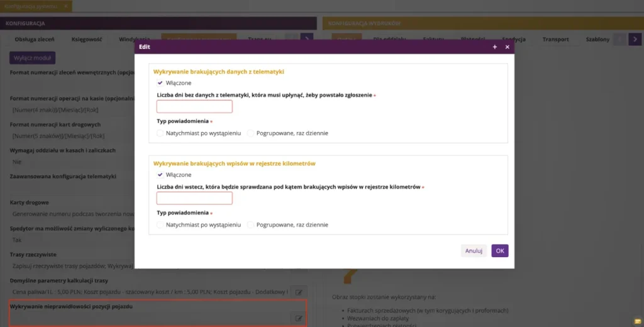Viewport: 644px width, 327px height.
Task: Click the Zaawansowana konfiguracja telematyki label
Action: pos(63,176)
